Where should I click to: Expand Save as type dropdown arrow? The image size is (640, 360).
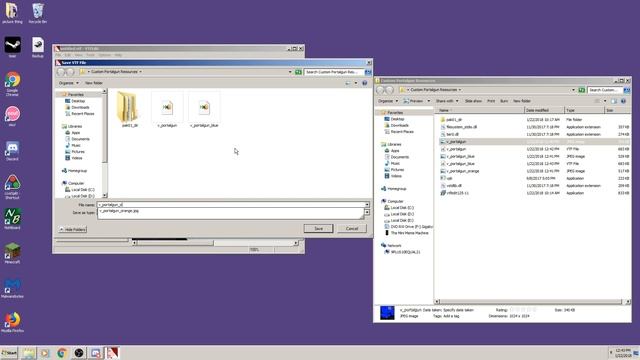pos(367,212)
